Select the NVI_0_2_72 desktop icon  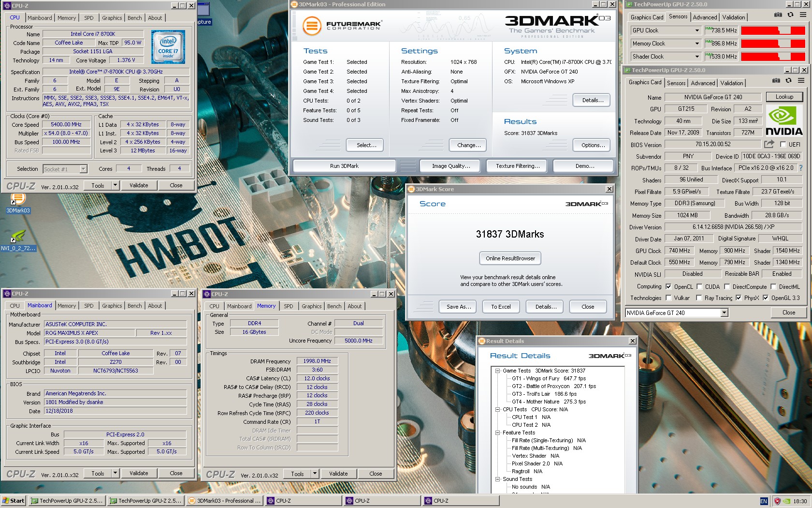(18, 240)
